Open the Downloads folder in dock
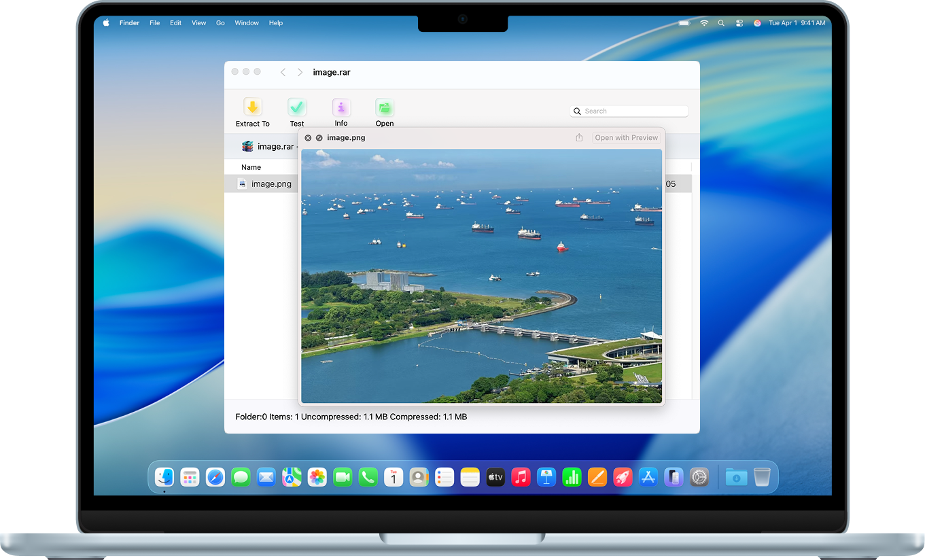 click(x=736, y=477)
